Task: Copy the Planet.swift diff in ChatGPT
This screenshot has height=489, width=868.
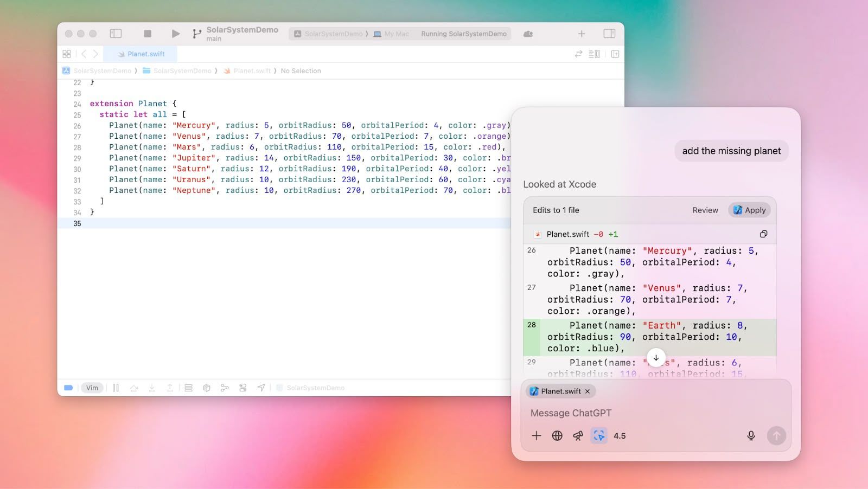Action: point(763,234)
